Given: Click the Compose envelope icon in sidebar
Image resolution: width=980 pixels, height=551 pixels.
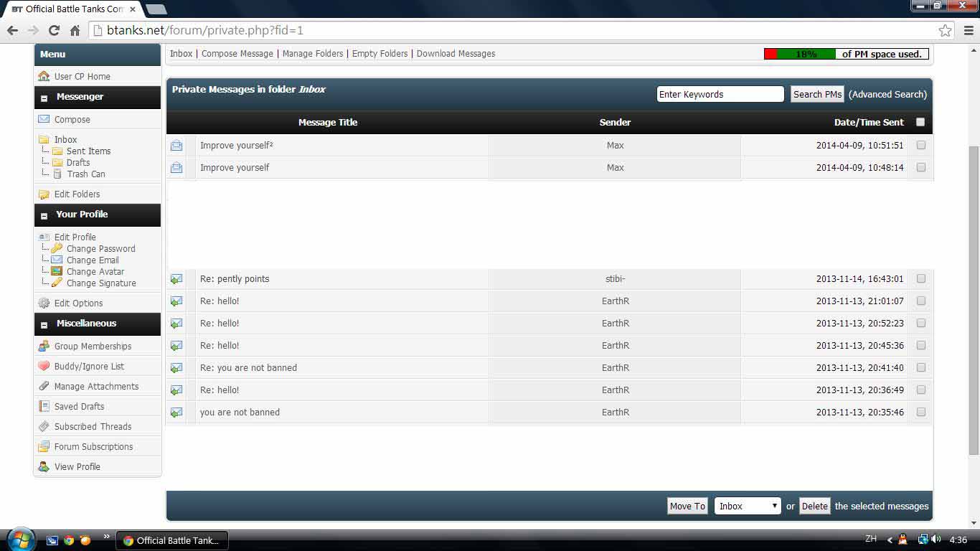Looking at the screenshot, I should [x=44, y=119].
